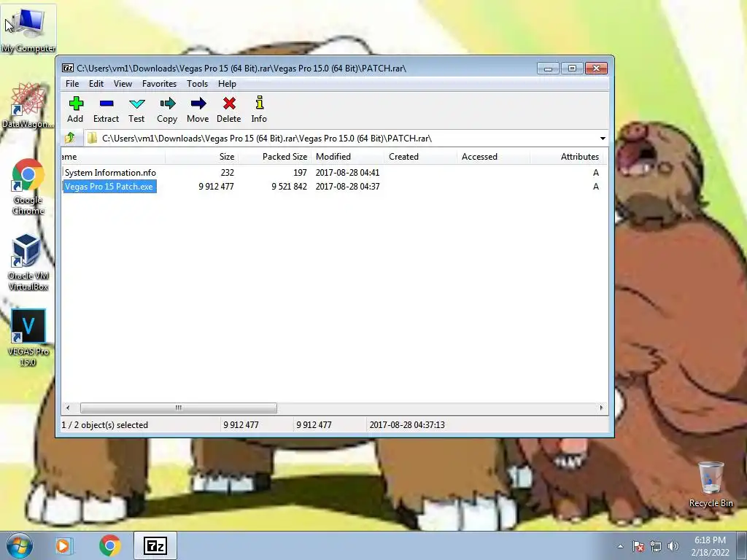Viewport: 747px width, 560px height.
Task: Click the Add toolbar icon
Action: point(75,109)
